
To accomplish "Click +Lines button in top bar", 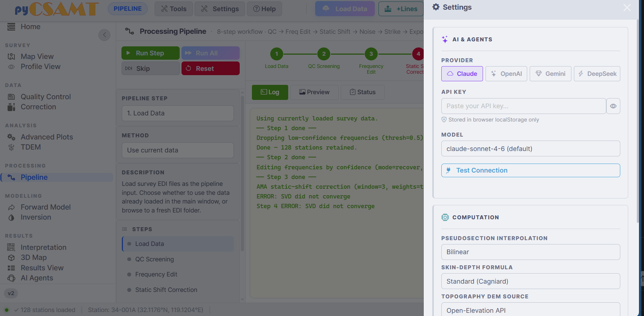I will point(401,9).
